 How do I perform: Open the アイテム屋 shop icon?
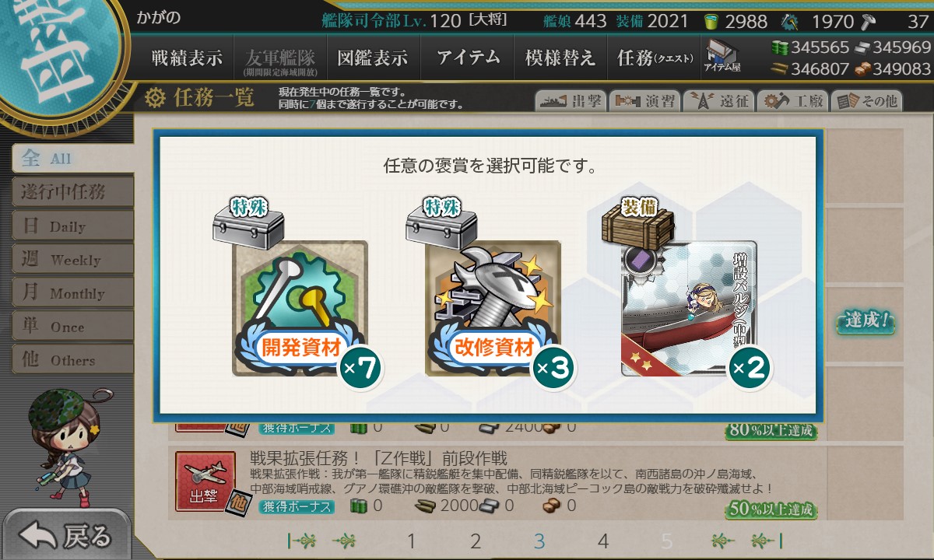tap(722, 56)
